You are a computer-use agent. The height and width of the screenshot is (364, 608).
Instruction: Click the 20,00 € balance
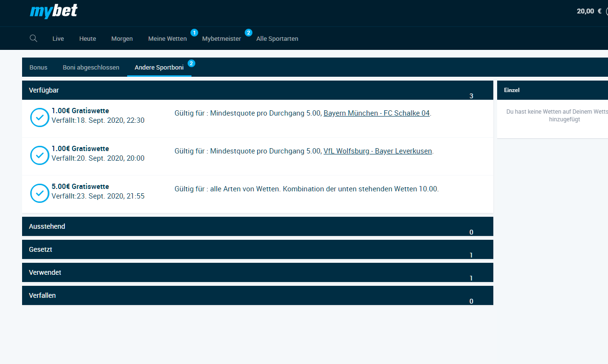coord(589,11)
